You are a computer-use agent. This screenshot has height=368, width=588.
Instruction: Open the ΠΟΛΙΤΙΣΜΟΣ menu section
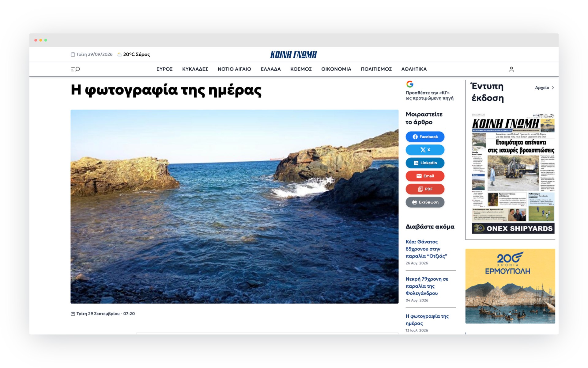(x=376, y=69)
